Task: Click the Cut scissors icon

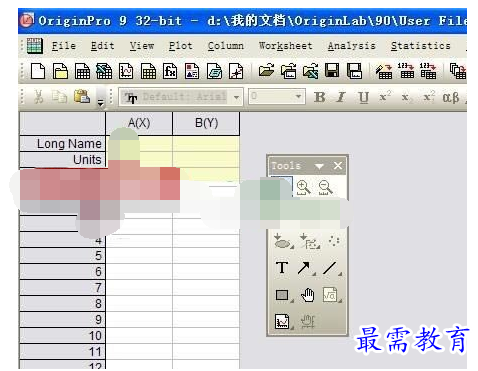Action: pyautogui.click(x=39, y=97)
